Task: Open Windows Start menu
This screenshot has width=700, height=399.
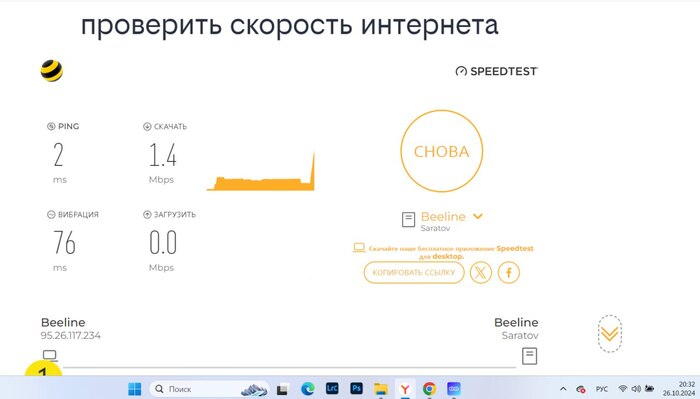Action: (x=134, y=389)
